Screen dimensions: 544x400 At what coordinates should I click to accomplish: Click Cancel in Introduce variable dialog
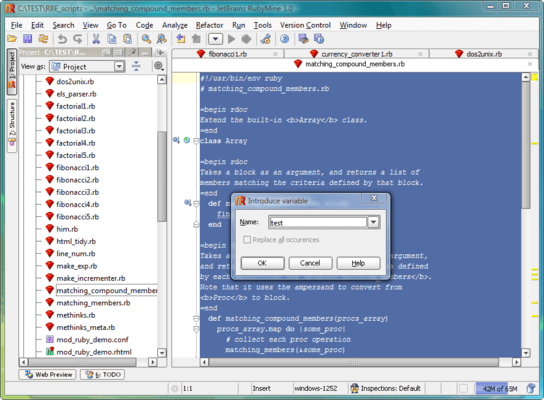(310, 263)
